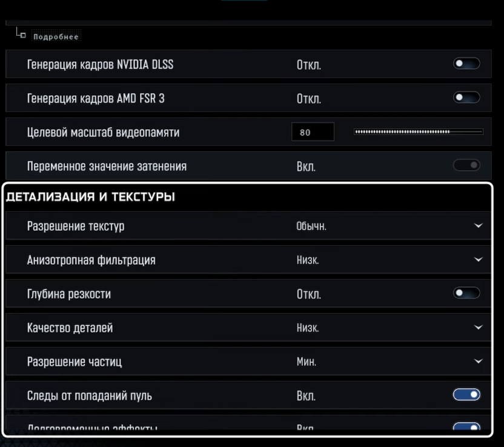
Task: Click the Целевой масштаб видеопамяти value field
Action: coord(313,131)
